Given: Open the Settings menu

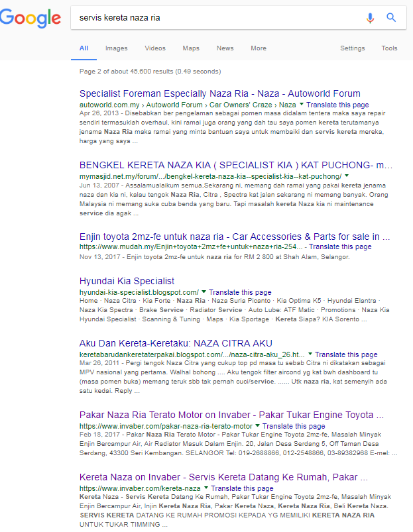Looking at the screenshot, I should click(x=353, y=48).
